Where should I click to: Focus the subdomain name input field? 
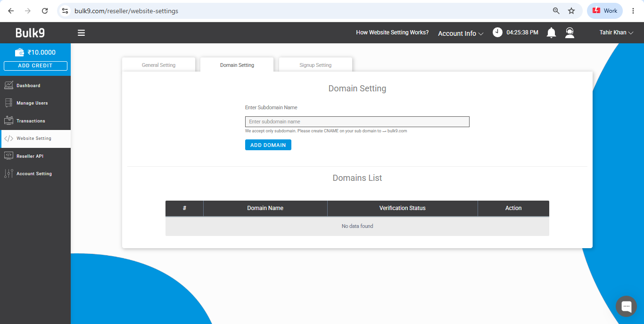357,121
